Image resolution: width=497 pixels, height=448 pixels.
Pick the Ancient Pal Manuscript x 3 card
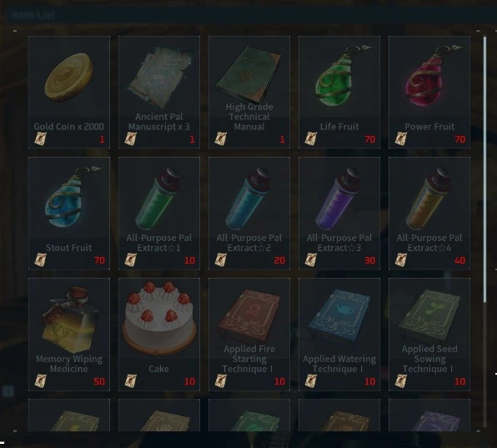159,92
